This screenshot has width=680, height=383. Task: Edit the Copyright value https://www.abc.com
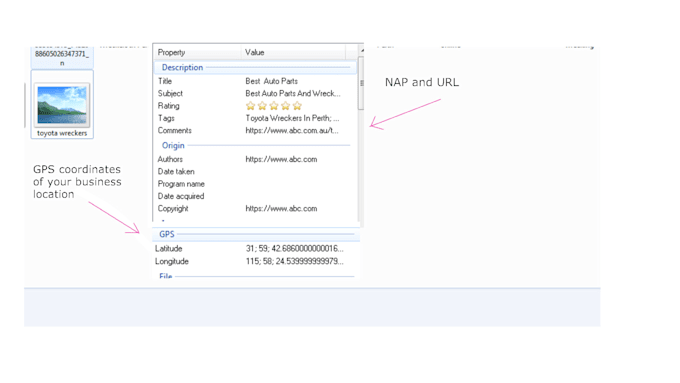click(281, 209)
